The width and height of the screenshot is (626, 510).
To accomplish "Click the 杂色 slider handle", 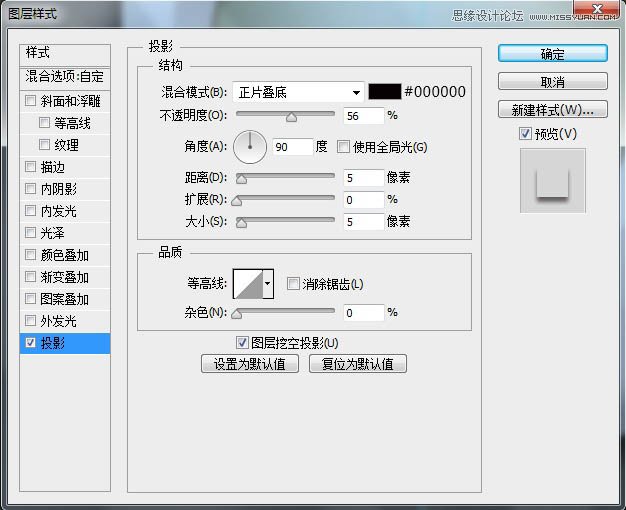I will tap(237, 314).
